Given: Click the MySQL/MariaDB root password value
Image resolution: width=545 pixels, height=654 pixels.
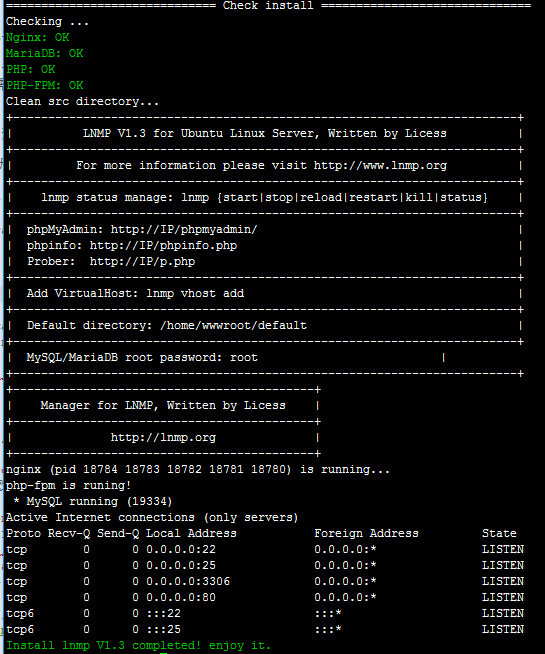Looking at the screenshot, I should coord(244,357).
